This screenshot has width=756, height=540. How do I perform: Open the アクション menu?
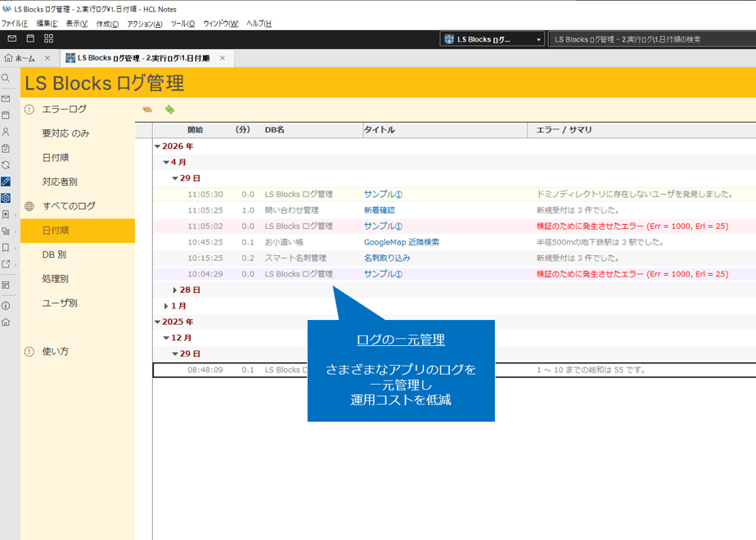tap(145, 24)
